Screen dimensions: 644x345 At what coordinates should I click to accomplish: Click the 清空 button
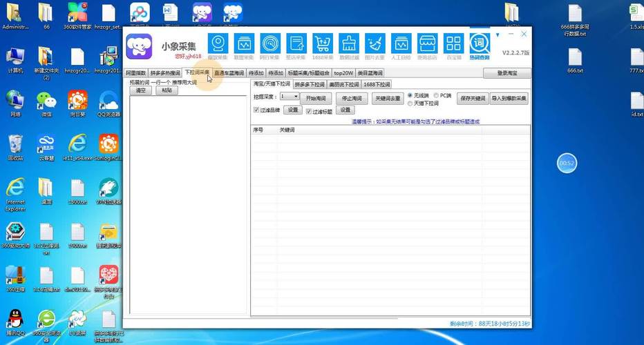click(x=141, y=90)
